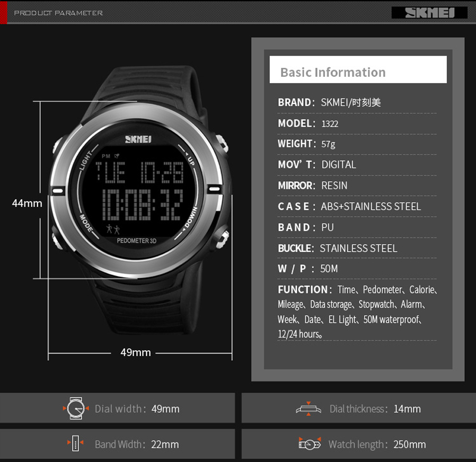Click the MODE label on the watch bezel
The image size is (476, 462).
(86, 223)
